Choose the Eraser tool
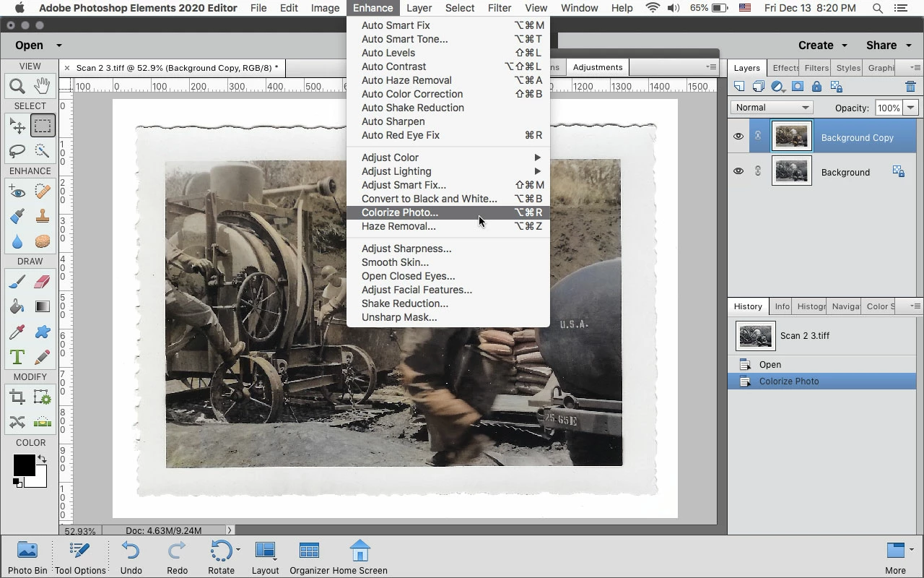 tap(42, 282)
